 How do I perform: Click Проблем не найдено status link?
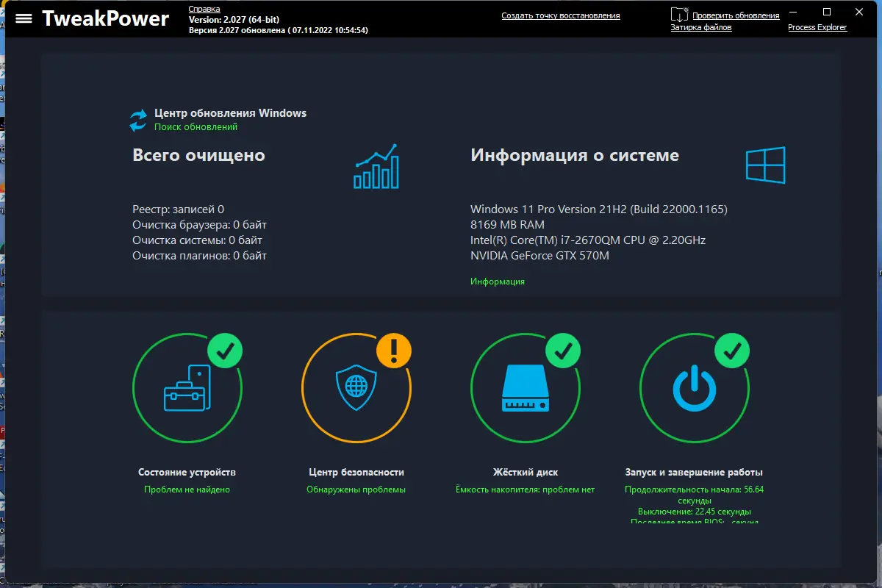coord(187,490)
